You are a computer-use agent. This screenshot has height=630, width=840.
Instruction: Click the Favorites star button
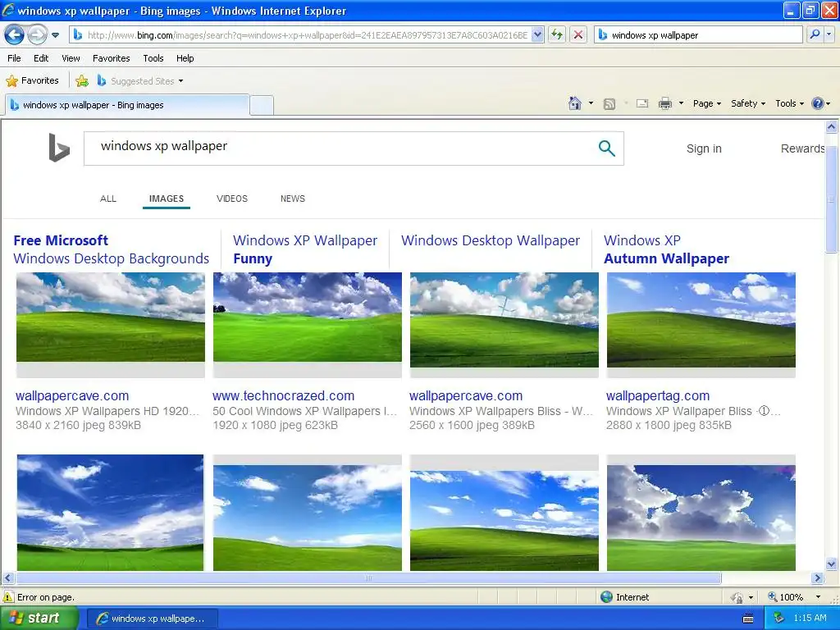(32, 81)
